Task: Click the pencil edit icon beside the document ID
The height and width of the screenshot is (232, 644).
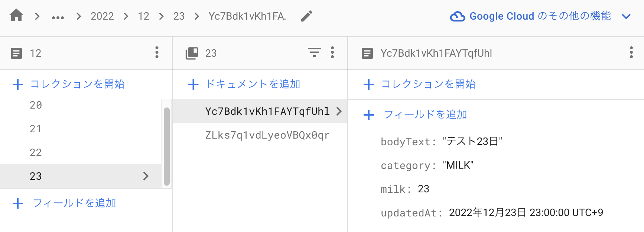Action: click(x=307, y=16)
